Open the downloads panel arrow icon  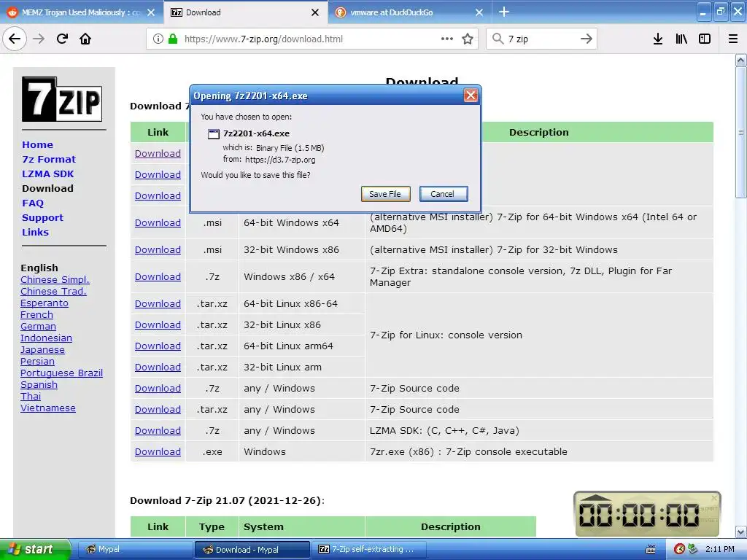coord(658,39)
